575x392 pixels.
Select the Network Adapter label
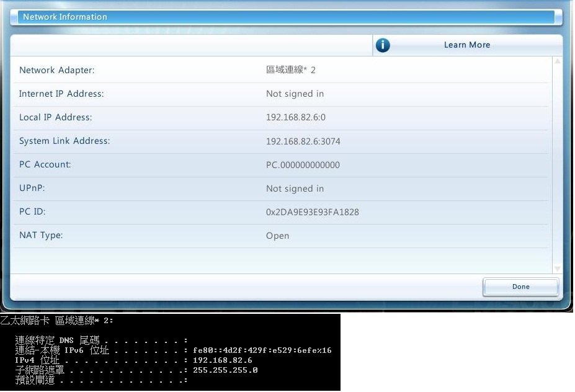point(57,70)
